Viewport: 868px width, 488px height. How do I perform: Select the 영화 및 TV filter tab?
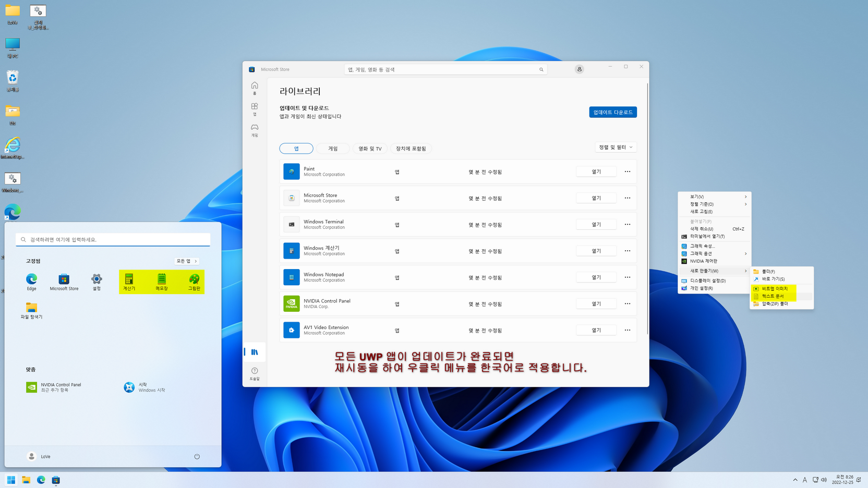tap(370, 149)
